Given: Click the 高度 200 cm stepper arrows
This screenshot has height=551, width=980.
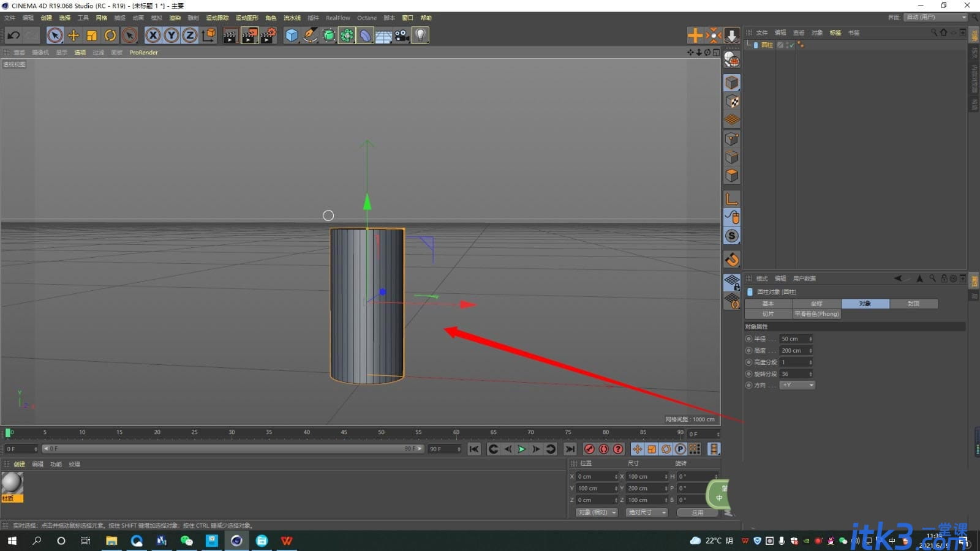Looking at the screenshot, I should [x=810, y=350].
